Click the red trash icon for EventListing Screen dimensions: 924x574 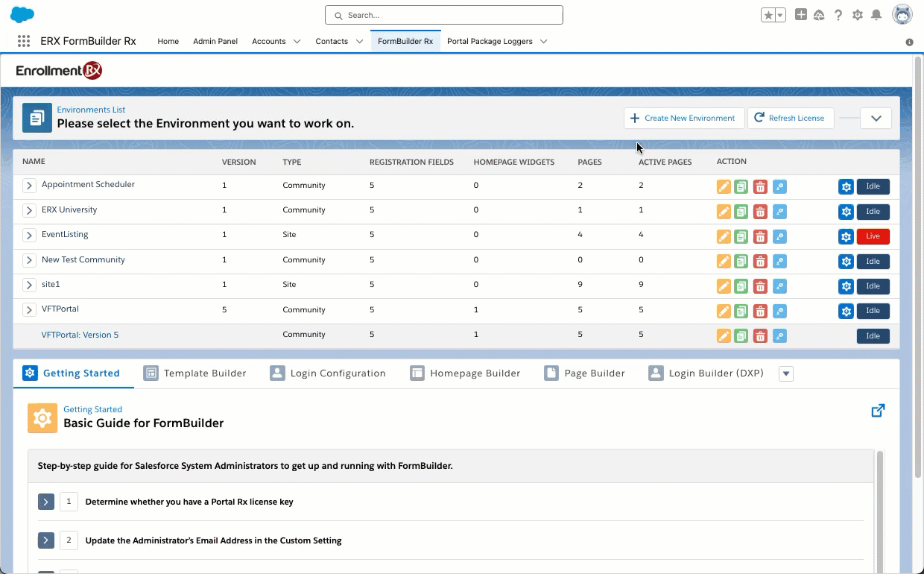[759, 237]
